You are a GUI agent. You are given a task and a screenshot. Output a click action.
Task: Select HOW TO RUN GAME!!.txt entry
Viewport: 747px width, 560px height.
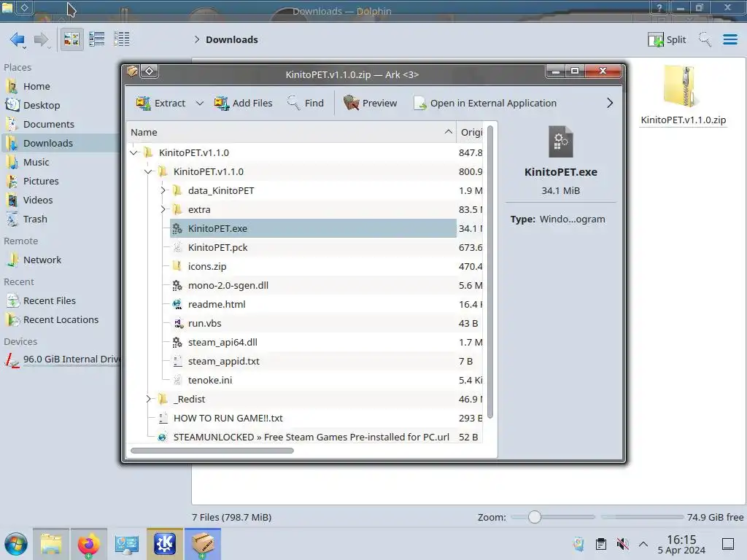(x=228, y=418)
